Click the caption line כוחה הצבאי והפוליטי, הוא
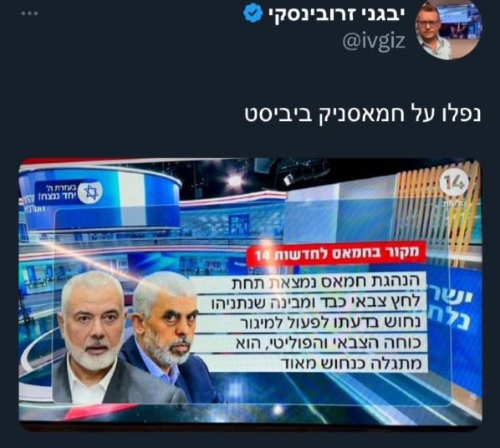This screenshot has height=448, width=500. point(329,343)
